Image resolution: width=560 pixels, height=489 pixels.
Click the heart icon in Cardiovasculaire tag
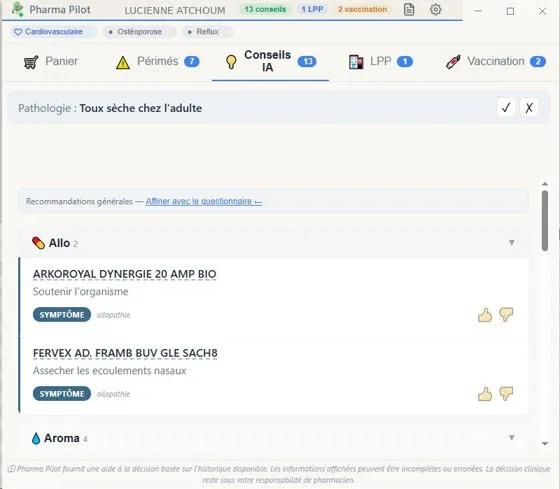point(18,32)
